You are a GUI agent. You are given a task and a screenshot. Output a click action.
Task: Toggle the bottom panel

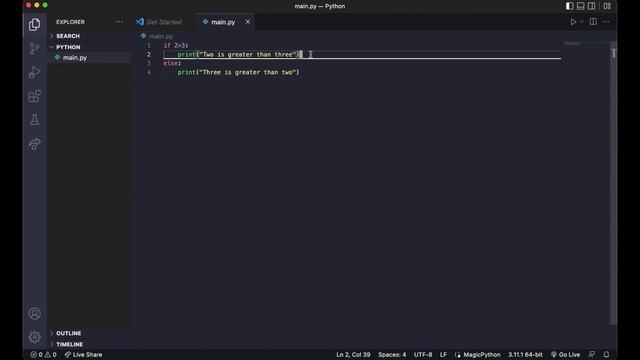(580, 6)
